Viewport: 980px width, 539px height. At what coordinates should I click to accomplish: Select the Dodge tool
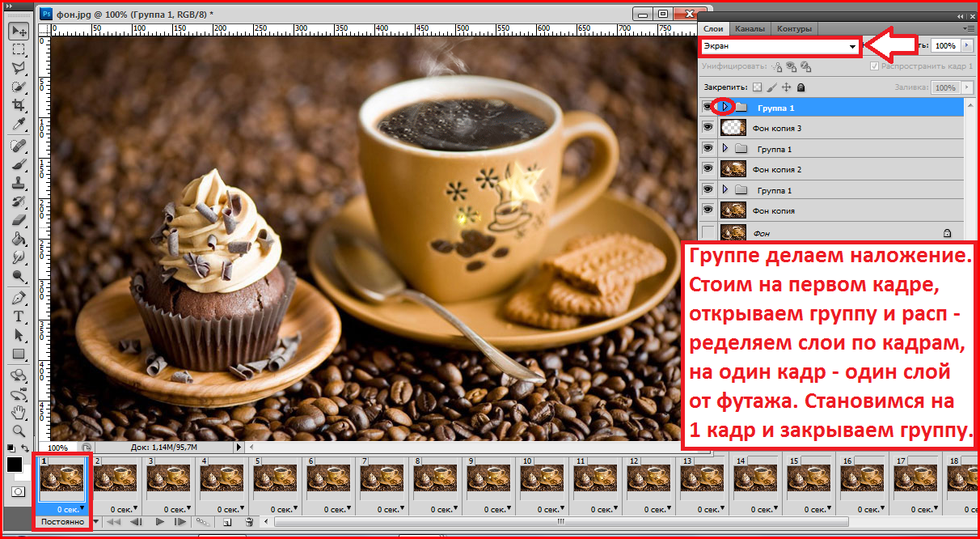click(x=19, y=276)
